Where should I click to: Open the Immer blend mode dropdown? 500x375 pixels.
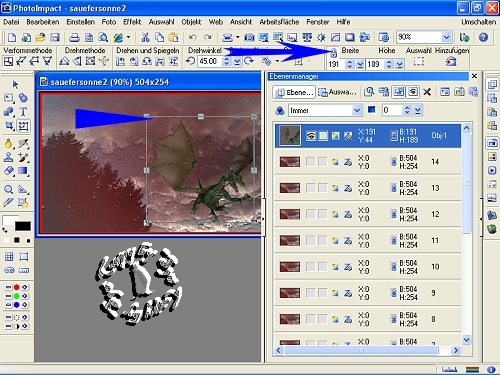click(357, 110)
